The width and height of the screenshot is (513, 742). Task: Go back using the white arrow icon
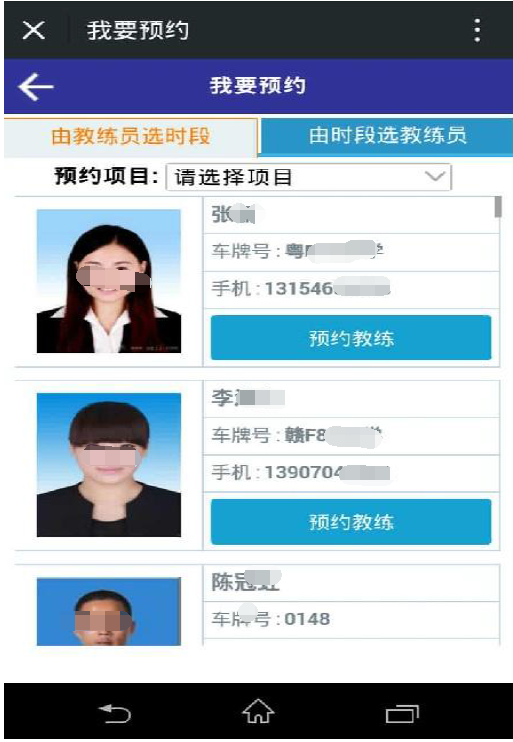tap(35, 87)
